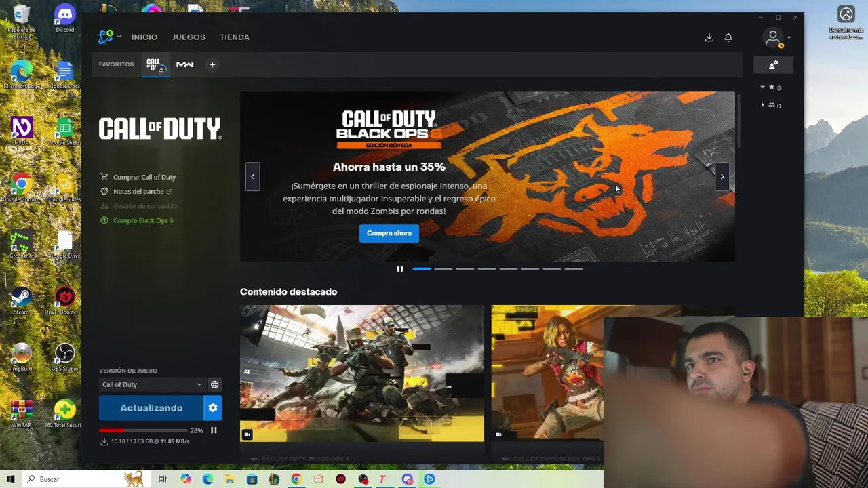Open the soldiers featured content thumbnail
The width and height of the screenshot is (868, 488).
362,373
